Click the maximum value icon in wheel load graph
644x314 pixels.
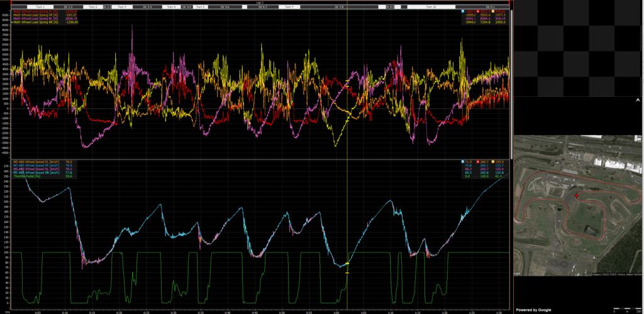(x=479, y=11)
